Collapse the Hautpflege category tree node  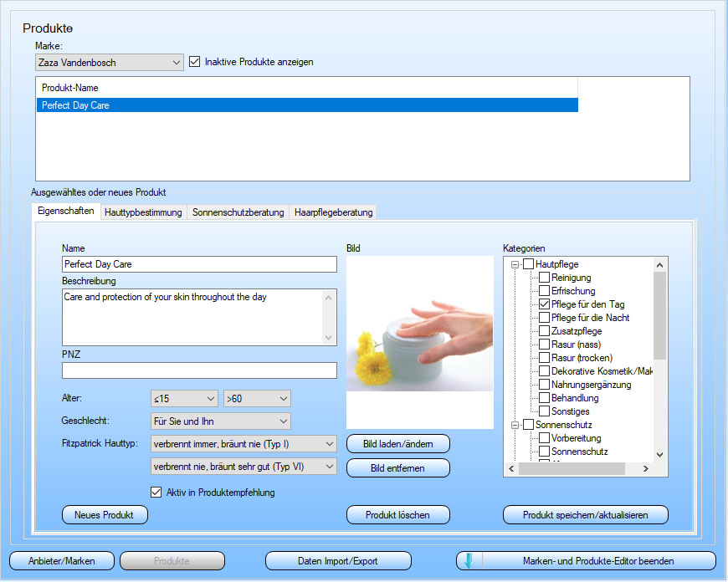point(515,264)
